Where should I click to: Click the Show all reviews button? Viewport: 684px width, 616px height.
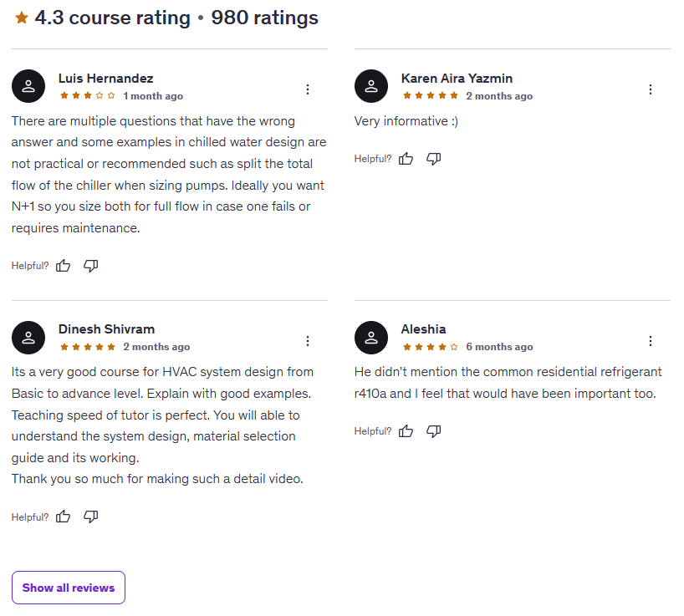[69, 588]
